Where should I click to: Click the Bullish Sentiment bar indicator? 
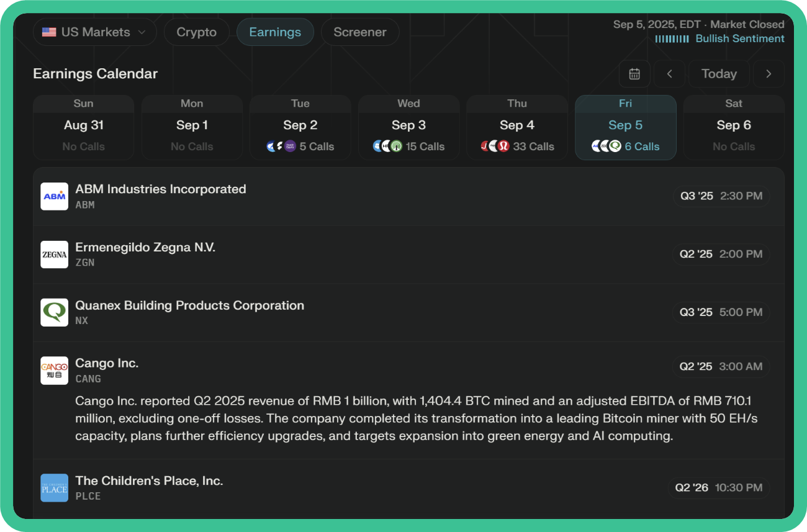pyautogui.click(x=672, y=38)
